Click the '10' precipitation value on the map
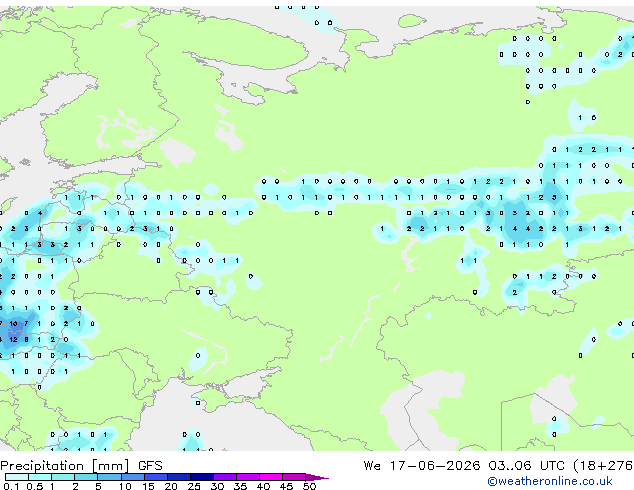The width and height of the screenshot is (634, 490). (13, 324)
